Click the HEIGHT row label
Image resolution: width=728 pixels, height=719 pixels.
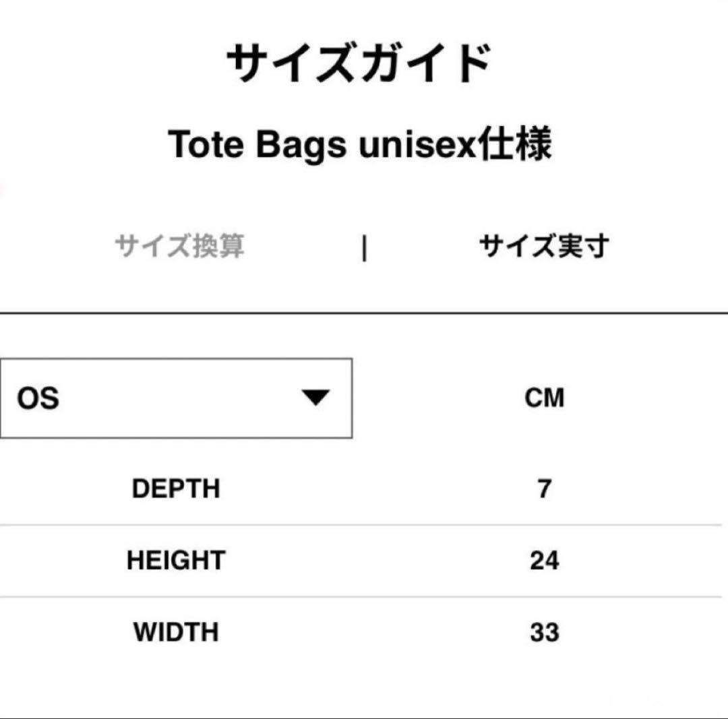click(x=174, y=560)
